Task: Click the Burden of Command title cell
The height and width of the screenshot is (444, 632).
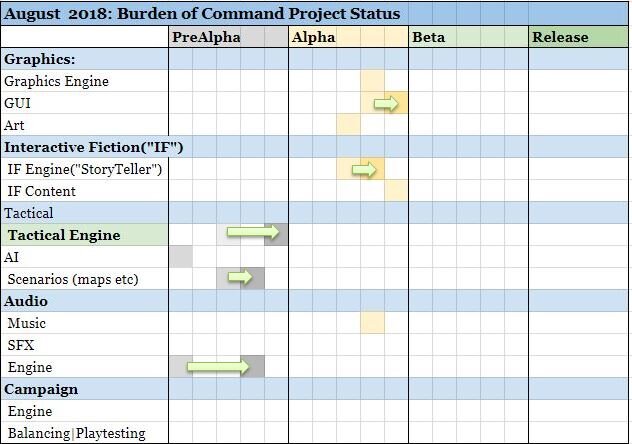Action: click(x=202, y=13)
